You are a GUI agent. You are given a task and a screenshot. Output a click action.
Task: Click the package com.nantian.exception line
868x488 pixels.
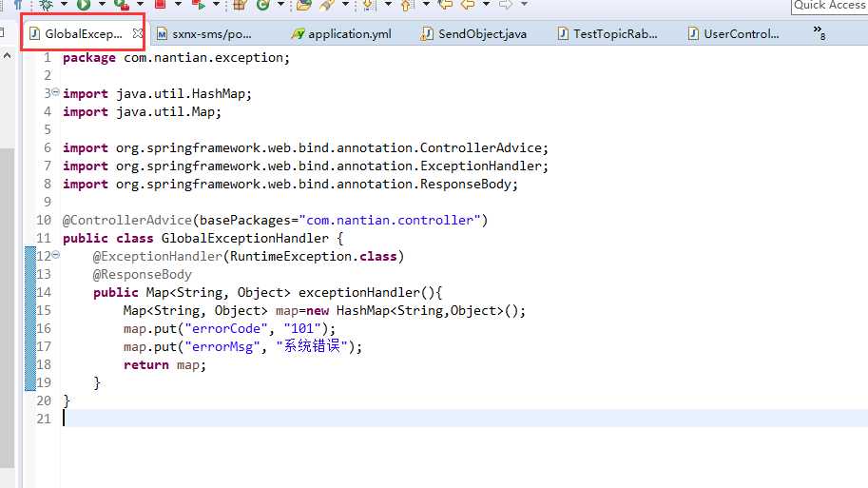tap(176, 58)
